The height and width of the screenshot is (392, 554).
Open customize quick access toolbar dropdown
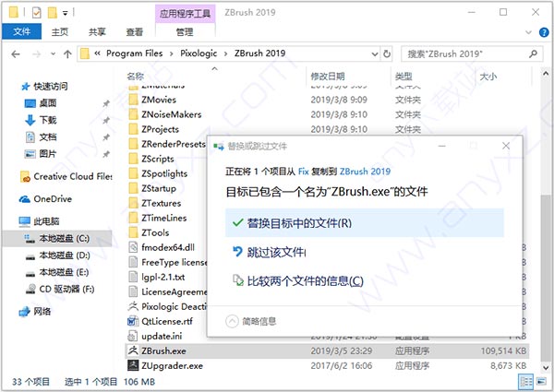(65, 13)
